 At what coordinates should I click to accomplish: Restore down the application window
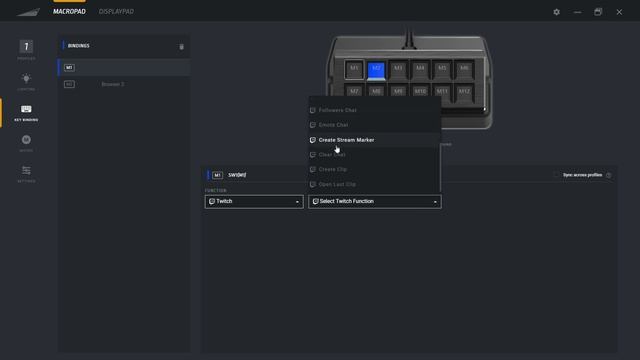(598, 12)
